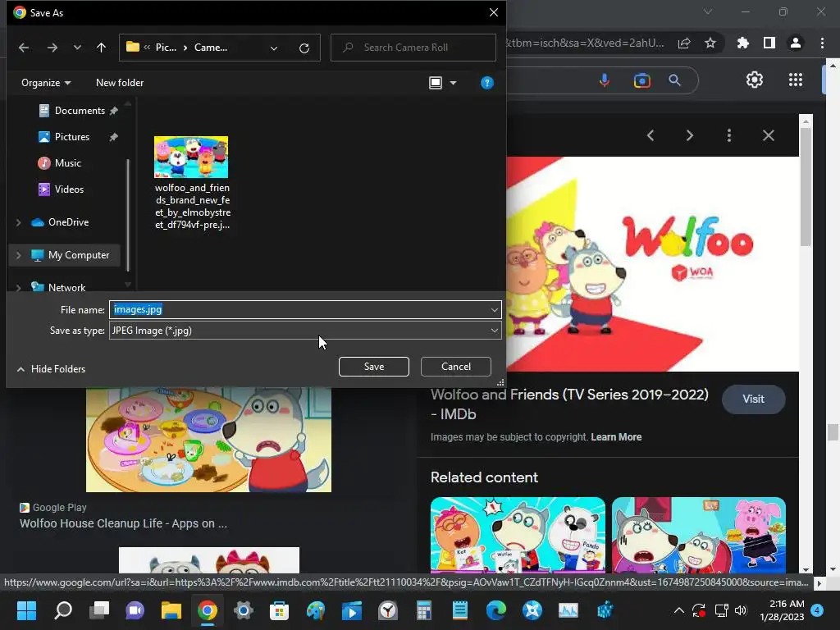Open Learn More copyright link
Screen dimensions: 840x630
click(616, 437)
